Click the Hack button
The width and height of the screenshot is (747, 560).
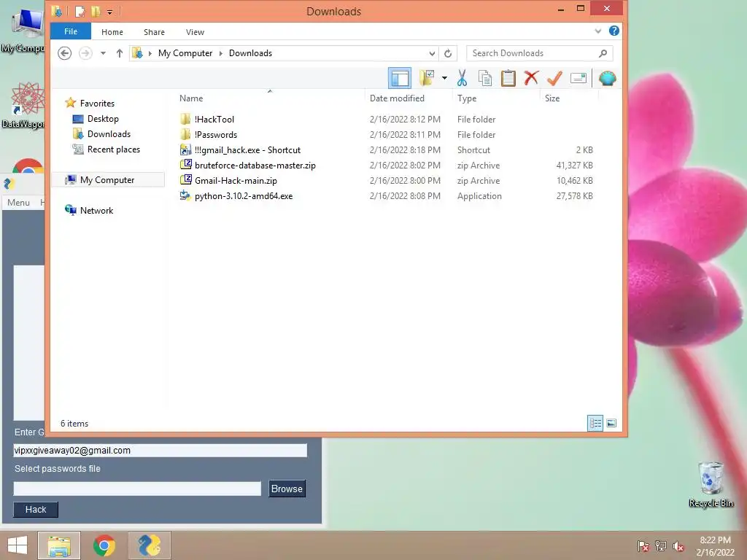36,510
